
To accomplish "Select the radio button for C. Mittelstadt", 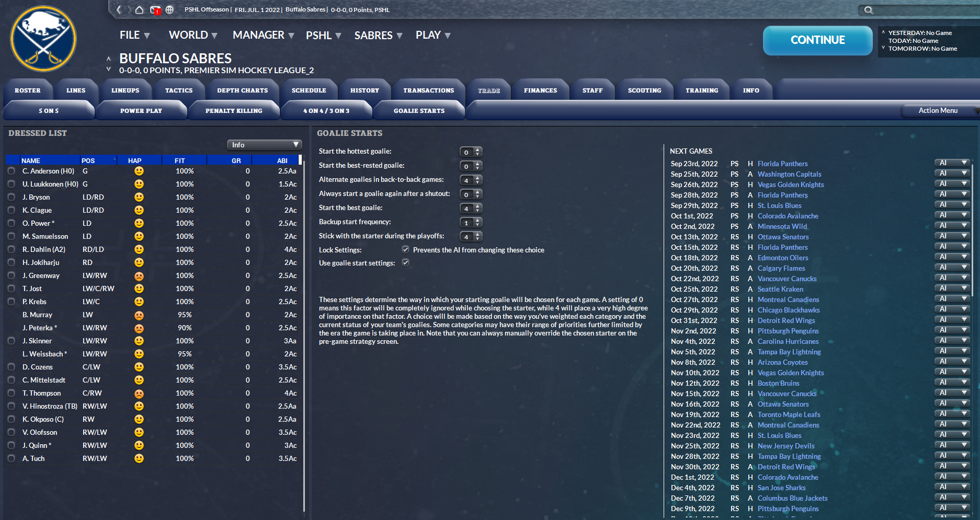I will coord(12,380).
